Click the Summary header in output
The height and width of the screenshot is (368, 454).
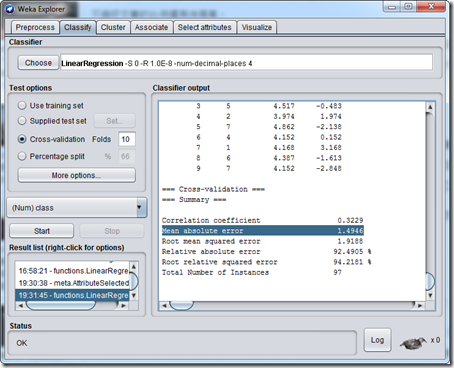(194, 200)
